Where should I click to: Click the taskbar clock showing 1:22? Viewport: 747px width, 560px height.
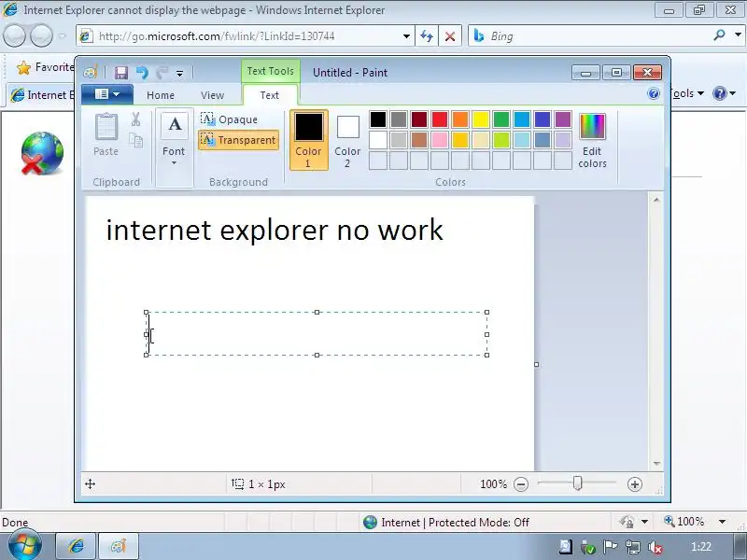pyautogui.click(x=701, y=547)
